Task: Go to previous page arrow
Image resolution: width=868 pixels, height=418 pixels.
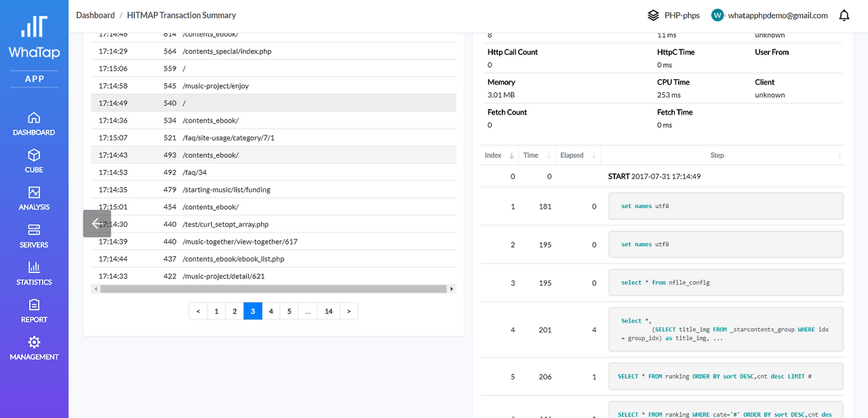Action: (x=198, y=311)
